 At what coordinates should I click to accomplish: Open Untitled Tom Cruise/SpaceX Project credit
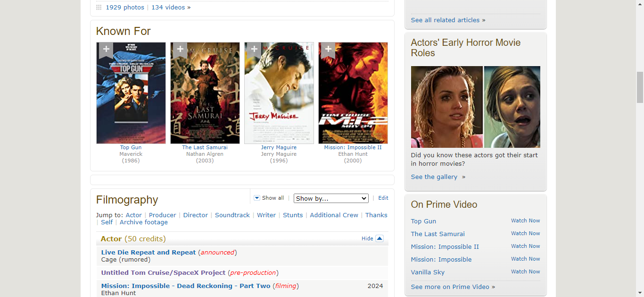pyautogui.click(x=164, y=273)
